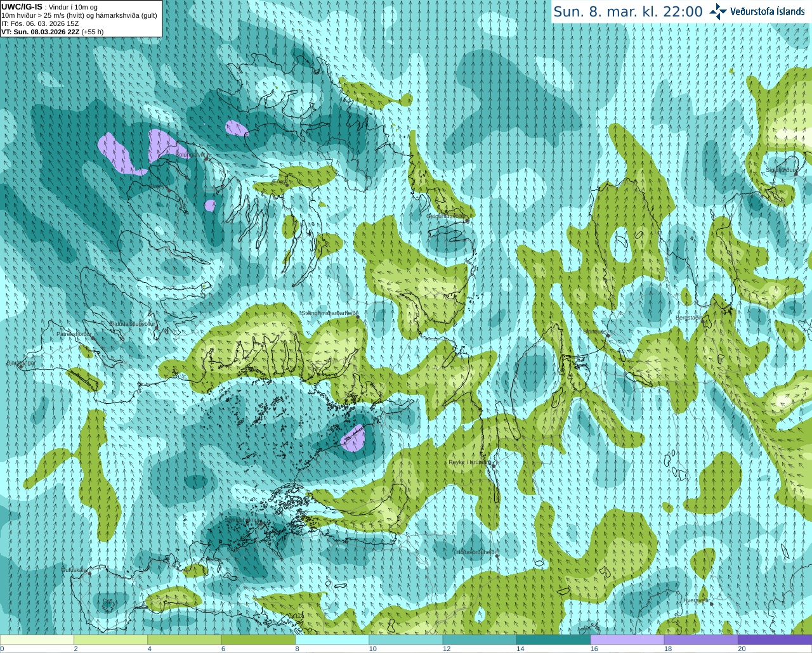This screenshot has width=812, height=653.
Task: Select the 8–10 m/s legend swatch
Action: pos(332,640)
